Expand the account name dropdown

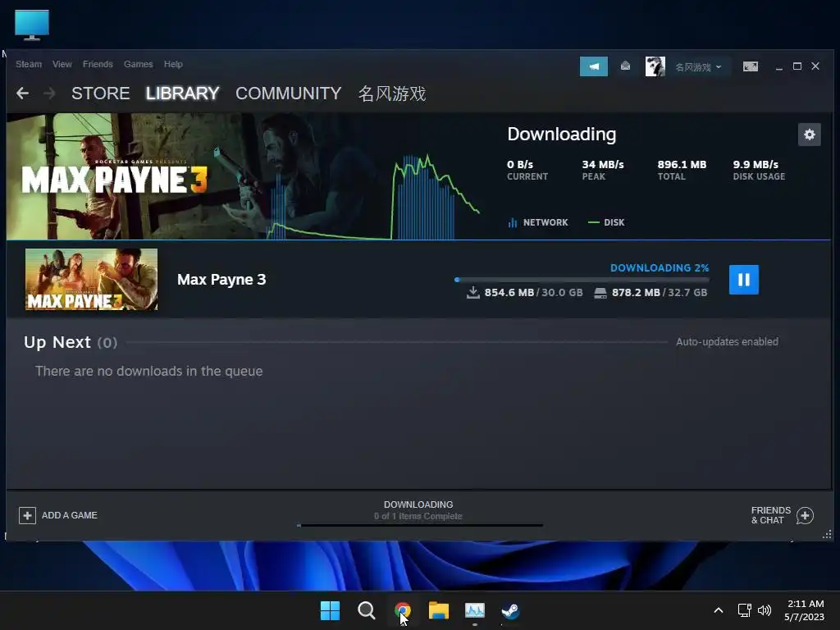(698, 67)
